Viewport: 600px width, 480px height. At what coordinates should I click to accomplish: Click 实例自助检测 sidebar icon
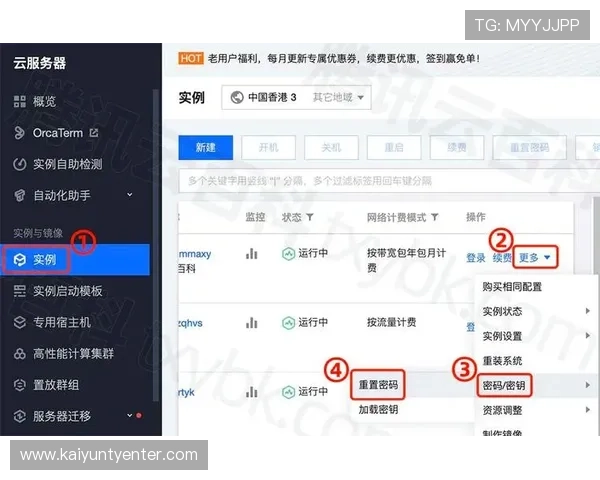pos(20,164)
